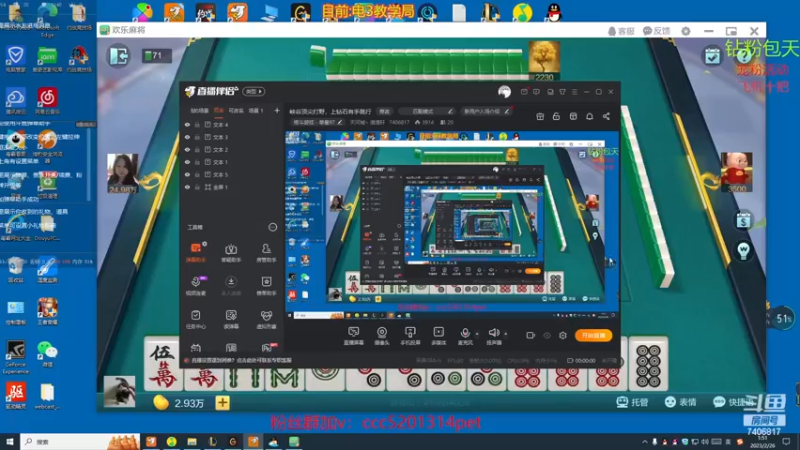This screenshot has height=450, width=800.
Task: Open the streaming app hamburger menu
Action: (574, 92)
